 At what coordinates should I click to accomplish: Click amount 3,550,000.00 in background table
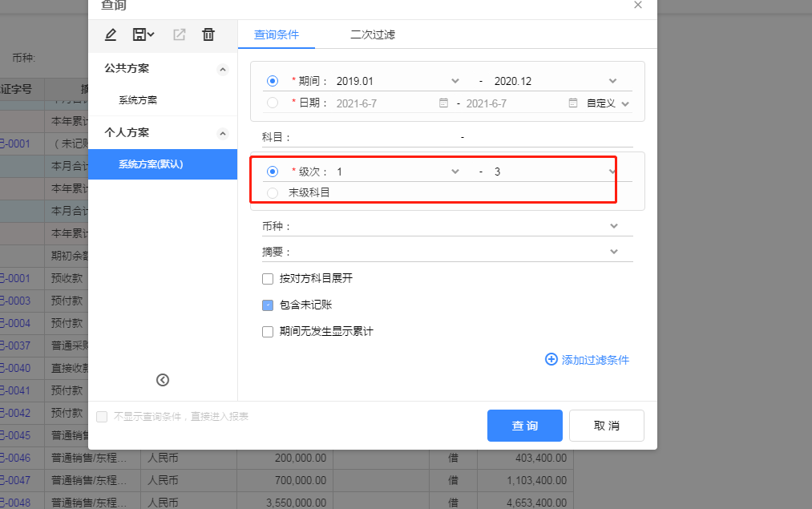(x=297, y=503)
